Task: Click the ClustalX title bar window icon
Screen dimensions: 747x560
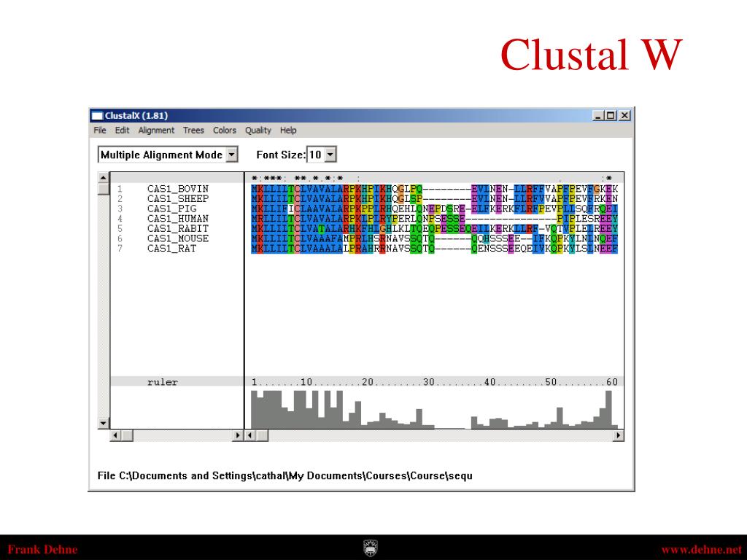Action: tap(97, 115)
